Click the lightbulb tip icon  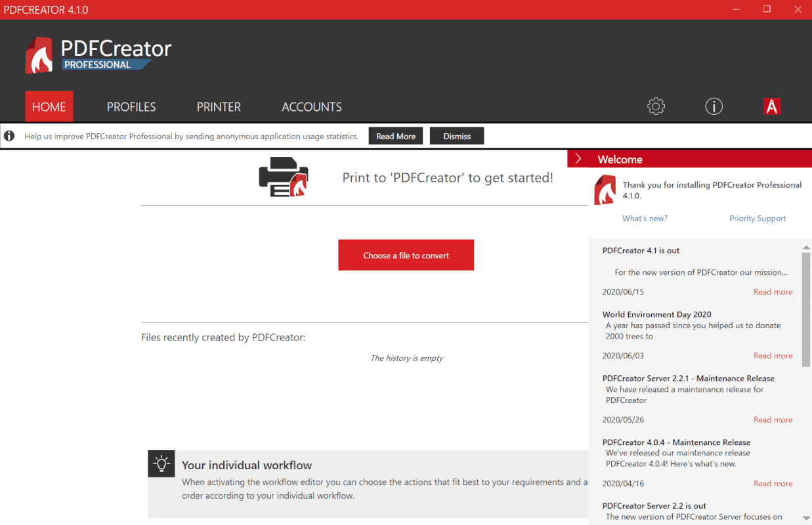click(x=161, y=463)
